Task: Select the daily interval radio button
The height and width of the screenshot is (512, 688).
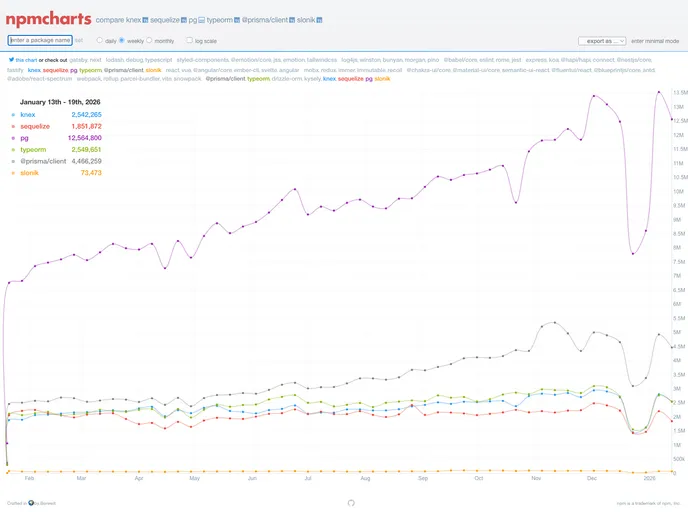Action: (x=100, y=41)
